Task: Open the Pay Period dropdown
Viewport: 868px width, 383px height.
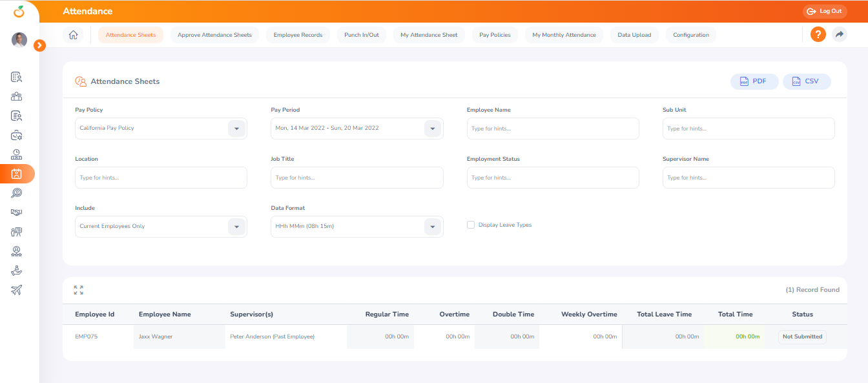Action: click(432, 128)
